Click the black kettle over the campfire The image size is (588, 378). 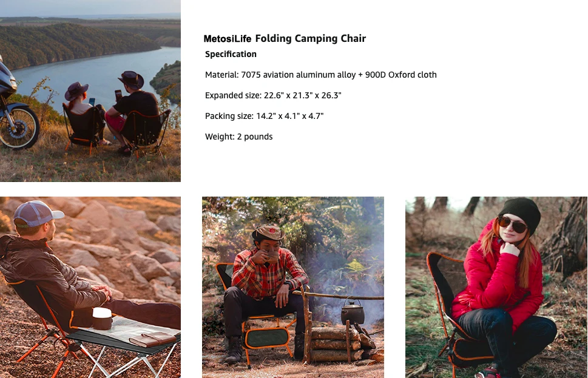pyautogui.click(x=353, y=312)
